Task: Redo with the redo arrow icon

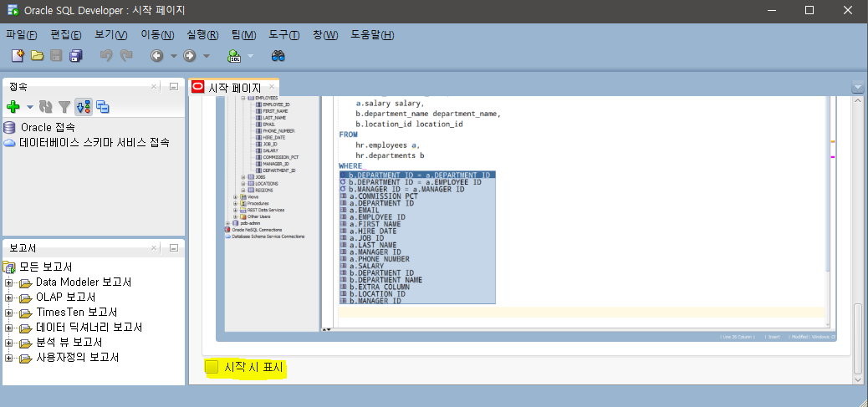Action: [x=127, y=56]
